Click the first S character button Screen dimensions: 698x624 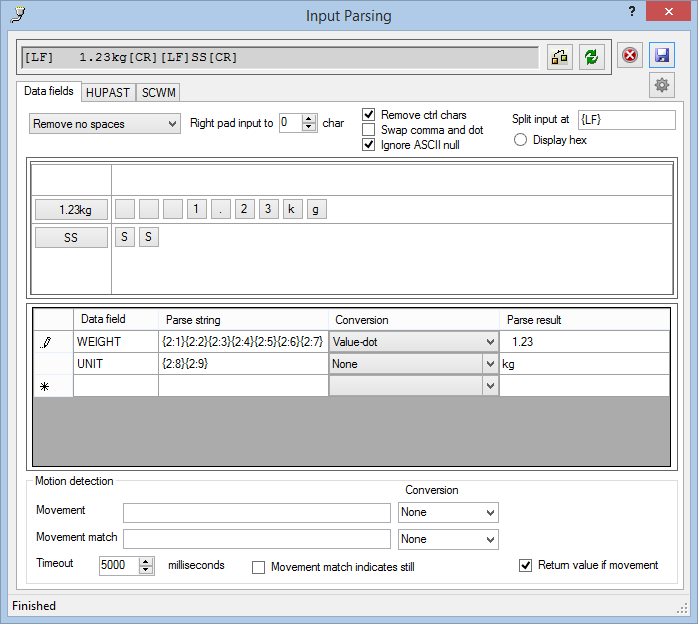tap(125, 237)
